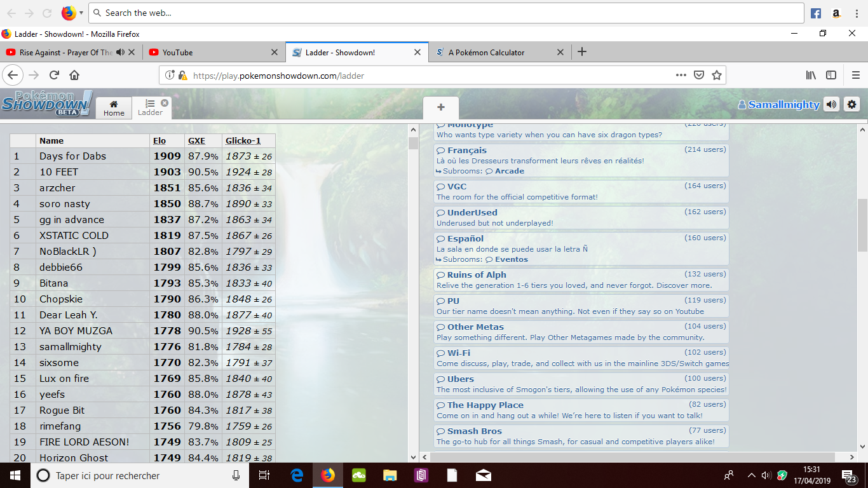868x488 pixels.
Task: Open the Samallmighty username link
Action: [778, 105]
